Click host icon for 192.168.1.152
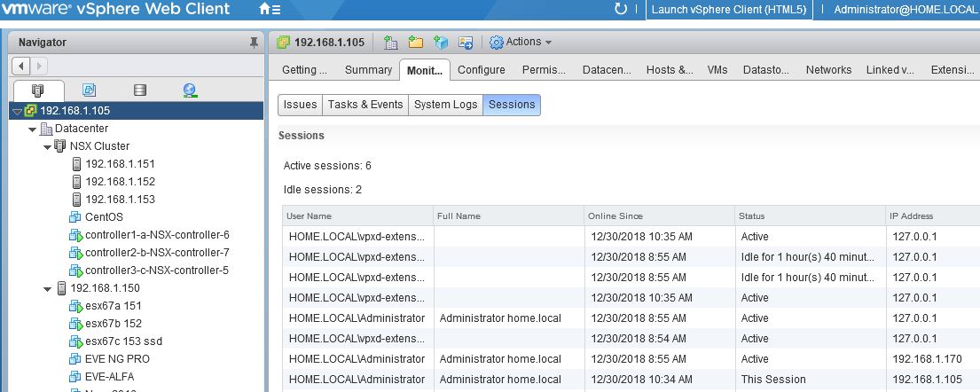 click(77, 181)
